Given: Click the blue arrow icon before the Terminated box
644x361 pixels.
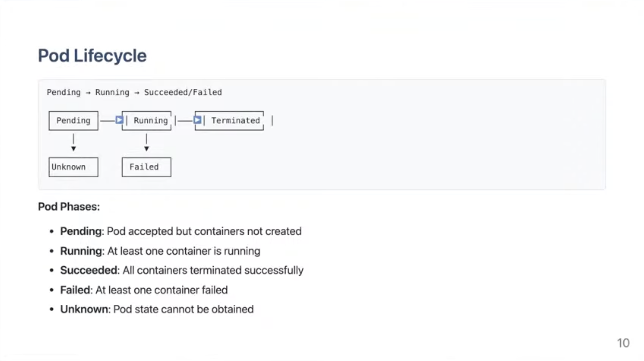Looking at the screenshot, I should pyautogui.click(x=197, y=120).
